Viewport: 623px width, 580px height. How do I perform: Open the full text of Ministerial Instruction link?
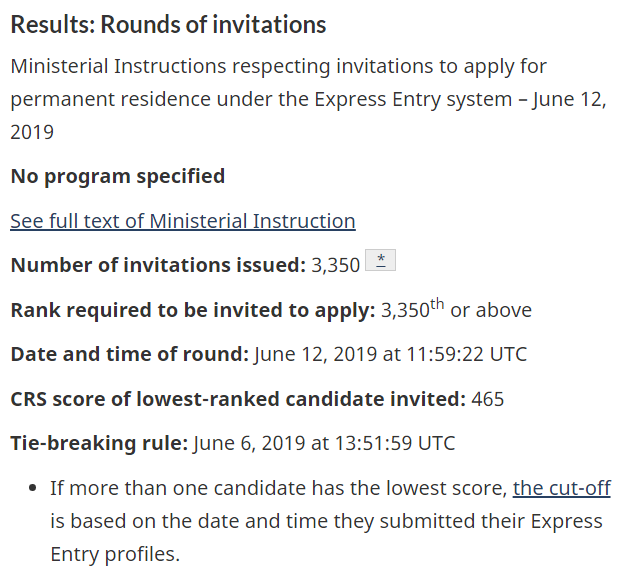(182, 221)
